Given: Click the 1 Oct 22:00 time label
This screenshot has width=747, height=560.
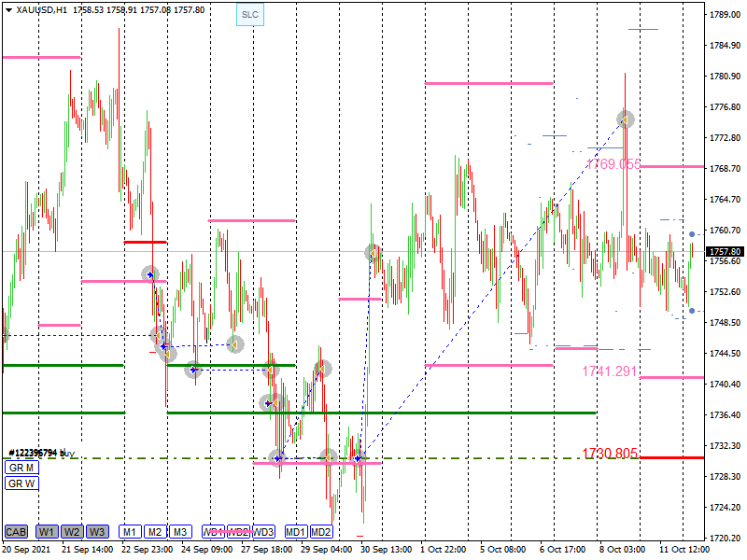Looking at the screenshot, I should point(443,550).
